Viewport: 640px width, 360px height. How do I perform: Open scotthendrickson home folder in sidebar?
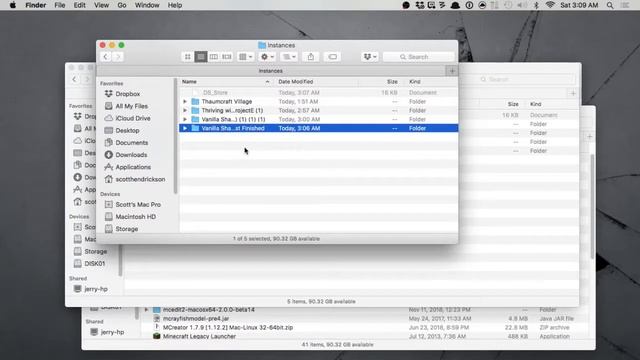(x=140, y=180)
